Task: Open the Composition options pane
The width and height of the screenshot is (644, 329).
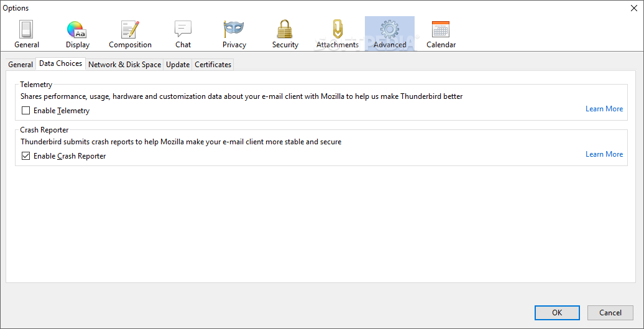Action: coord(130,34)
